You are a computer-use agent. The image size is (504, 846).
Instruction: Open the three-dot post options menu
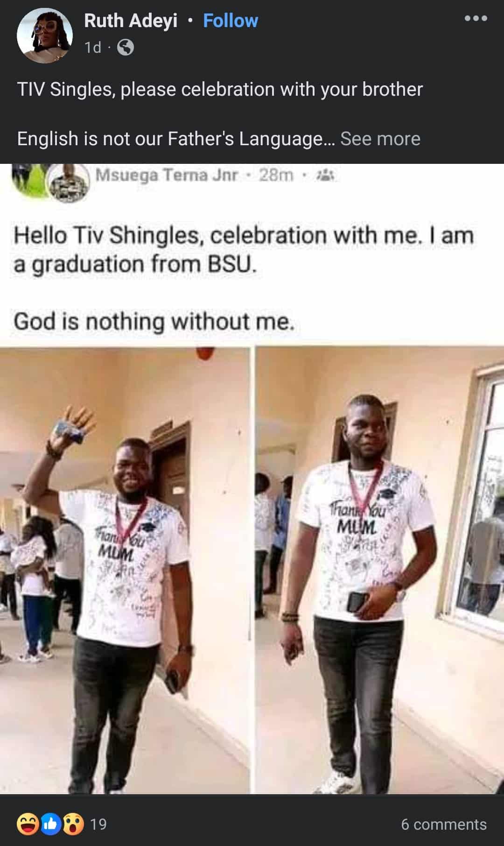[476, 19]
